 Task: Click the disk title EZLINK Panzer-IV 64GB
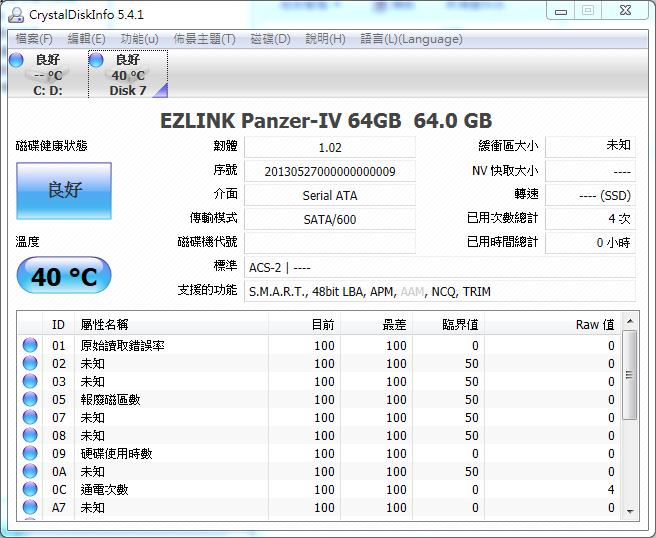(x=280, y=121)
